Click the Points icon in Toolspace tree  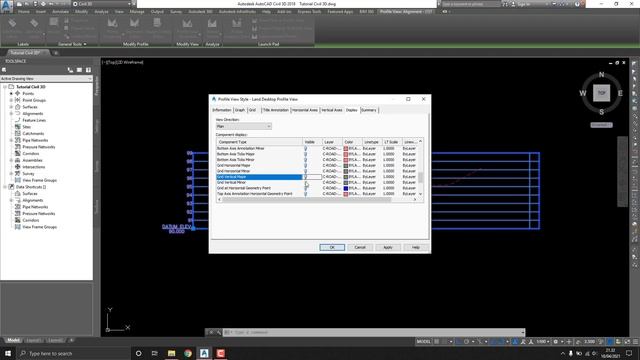click(18, 93)
